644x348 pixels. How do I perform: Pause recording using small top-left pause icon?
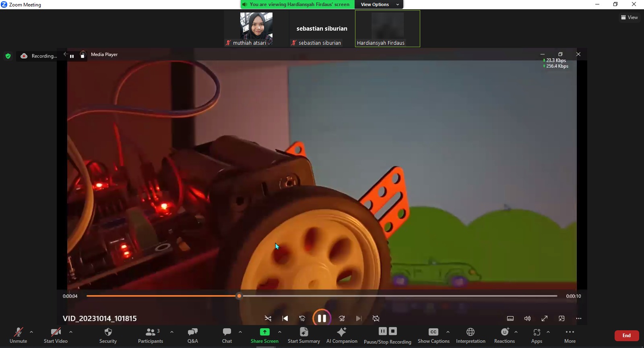(72, 56)
